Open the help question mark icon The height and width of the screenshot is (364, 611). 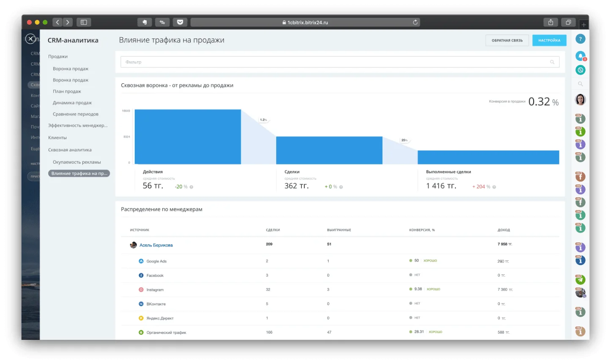pyautogui.click(x=580, y=39)
